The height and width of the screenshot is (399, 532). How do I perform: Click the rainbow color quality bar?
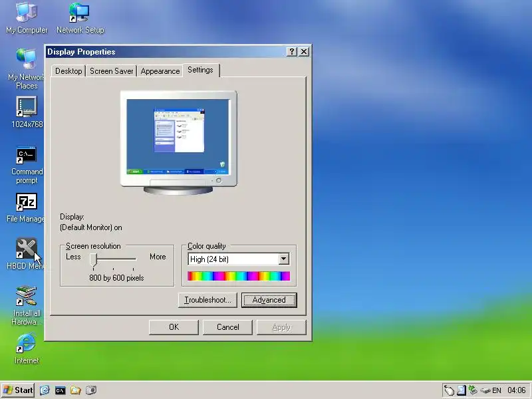click(x=239, y=276)
